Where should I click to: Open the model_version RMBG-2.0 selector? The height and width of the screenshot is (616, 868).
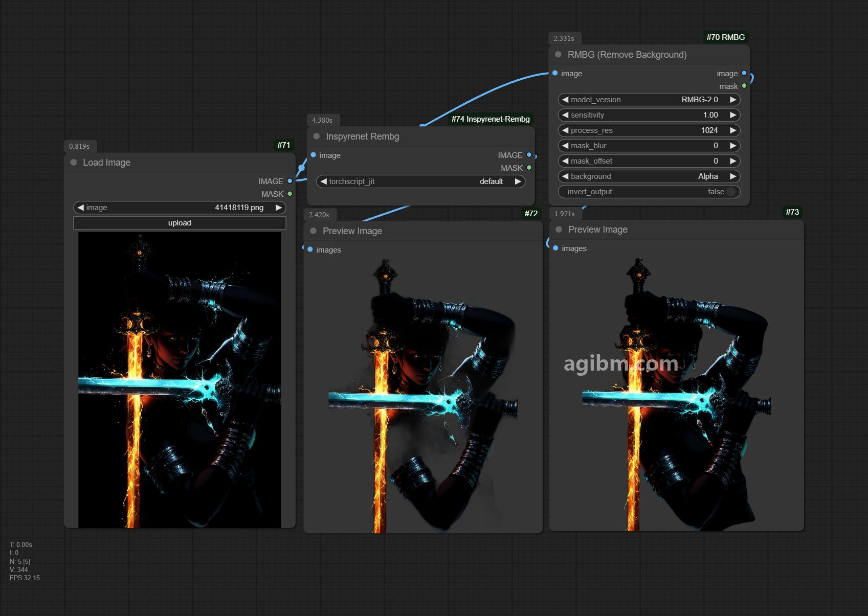(x=649, y=100)
